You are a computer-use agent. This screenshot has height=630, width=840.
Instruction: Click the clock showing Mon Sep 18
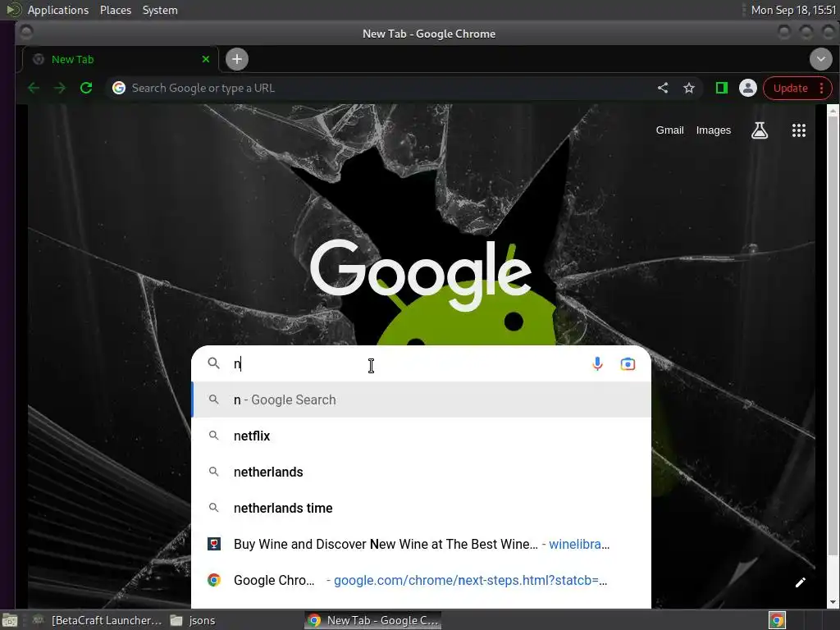point(793,10)
